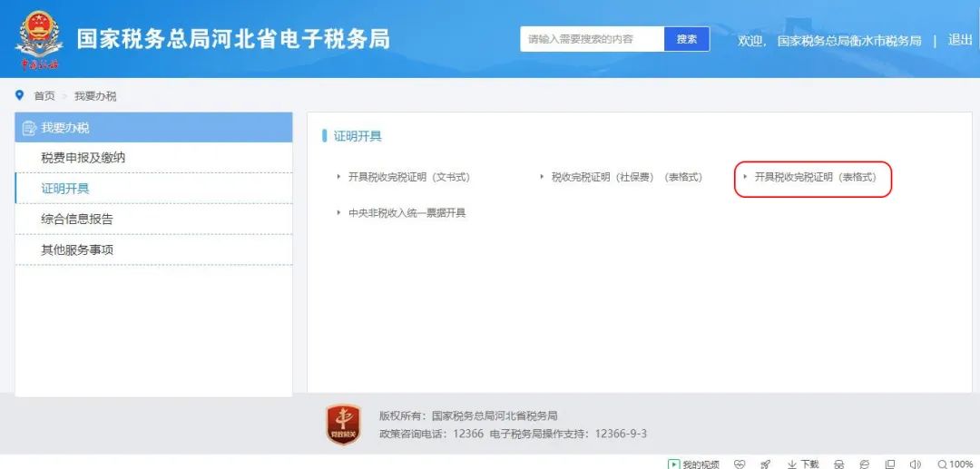Viewport: 980px width, 469px height.
Task: Expand 税收完税证明（社保费）（表格式）item
Action: pos(626,177)
